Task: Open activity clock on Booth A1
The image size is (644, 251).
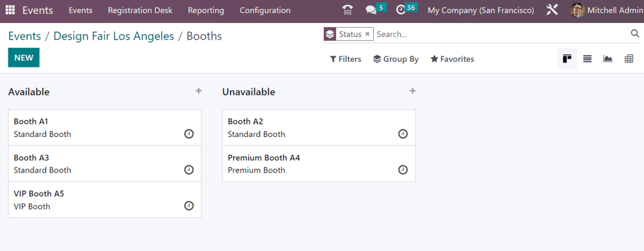Action: click(x=189, y=134)
